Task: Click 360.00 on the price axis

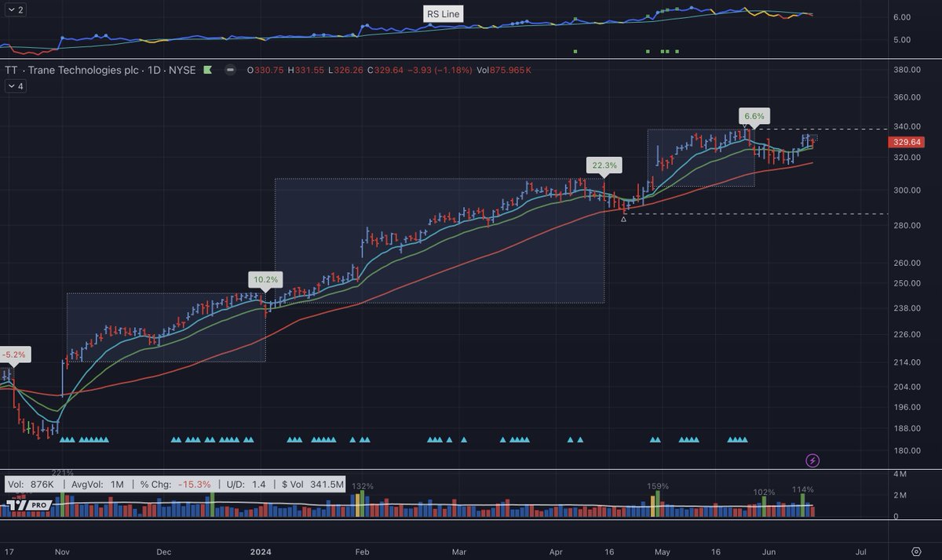Action: click(x=906, y=97)
